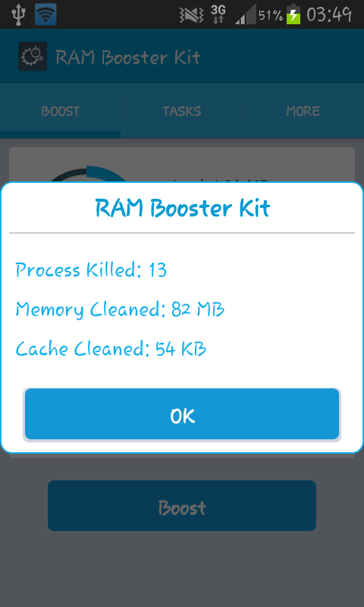
Task: Tap the RAM Booster Kit gear icon
Action: pos(33,56)
